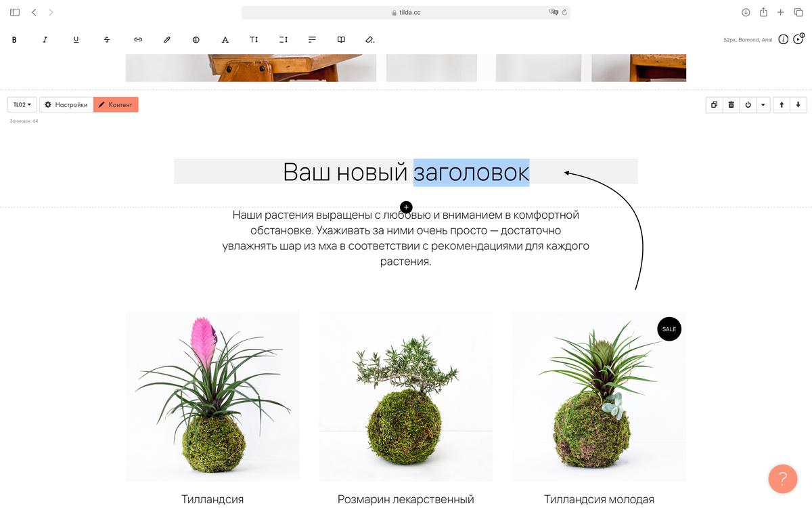Clear formatting with the eraser icon

[x=369, y=39]
